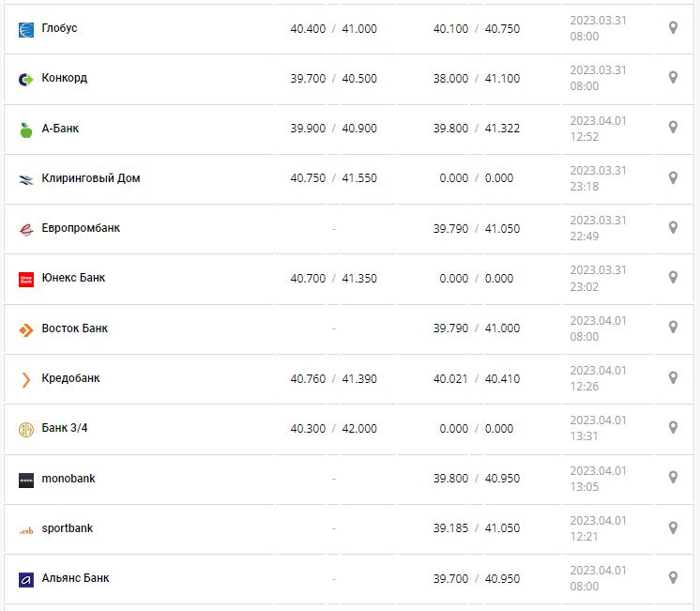Viewport: 700px width, 611px height.
Task: Show Клиринговый Дом branch location pin
Action: click(673, 177)
